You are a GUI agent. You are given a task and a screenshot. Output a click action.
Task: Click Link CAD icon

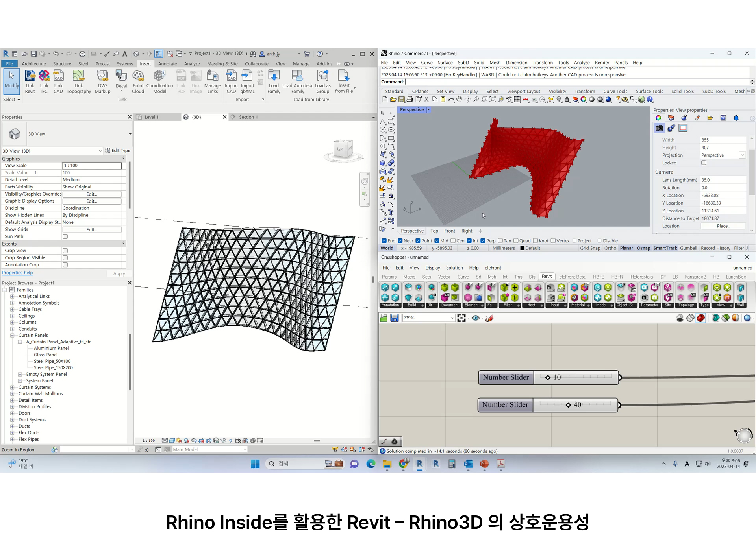pyautogui.click(x=58, y=82)
